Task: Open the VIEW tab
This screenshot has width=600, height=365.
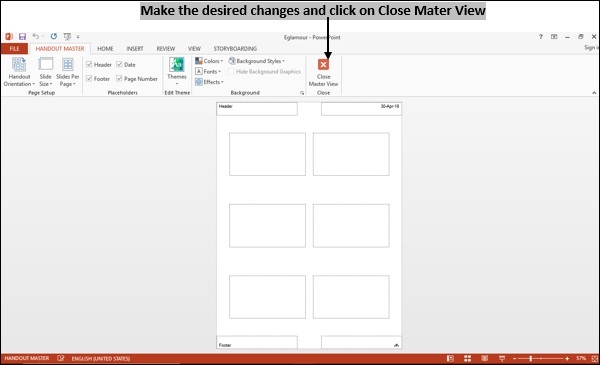Action: pyautogui.click(x=194, y=49)
